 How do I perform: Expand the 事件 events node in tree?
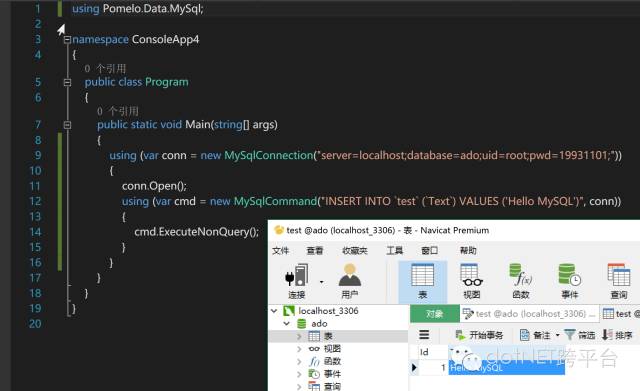click(x=299, y=374)
